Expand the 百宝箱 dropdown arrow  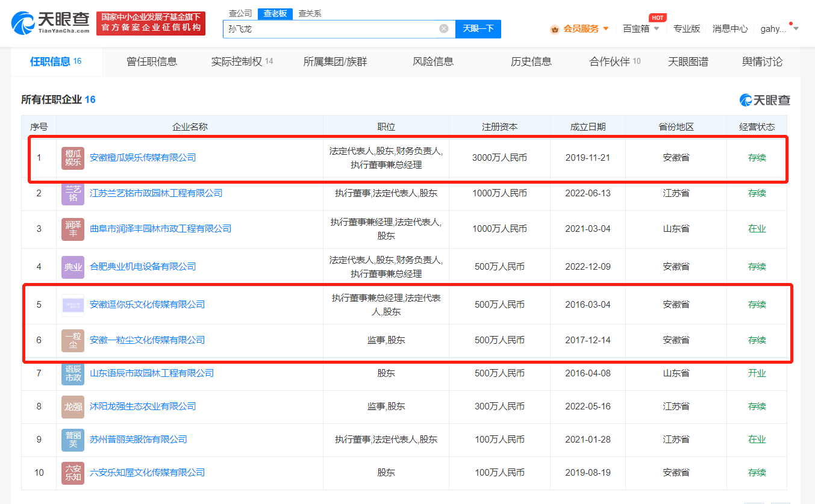(656, 29)
